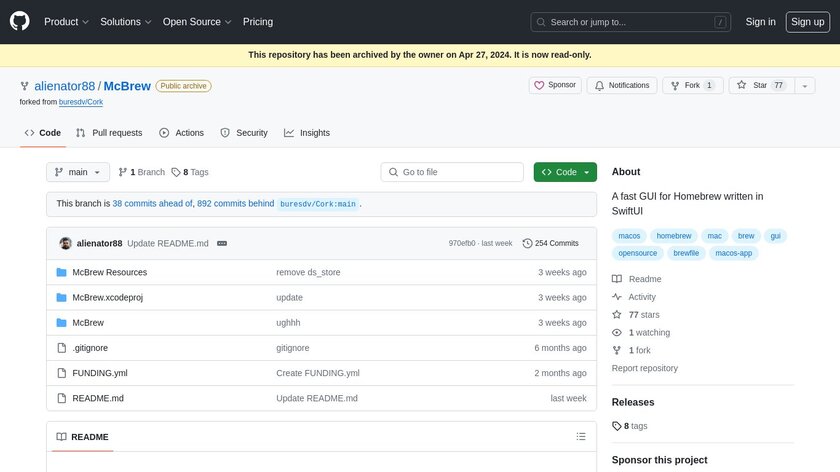Select the homebrew topic tag

coord(673,236)
